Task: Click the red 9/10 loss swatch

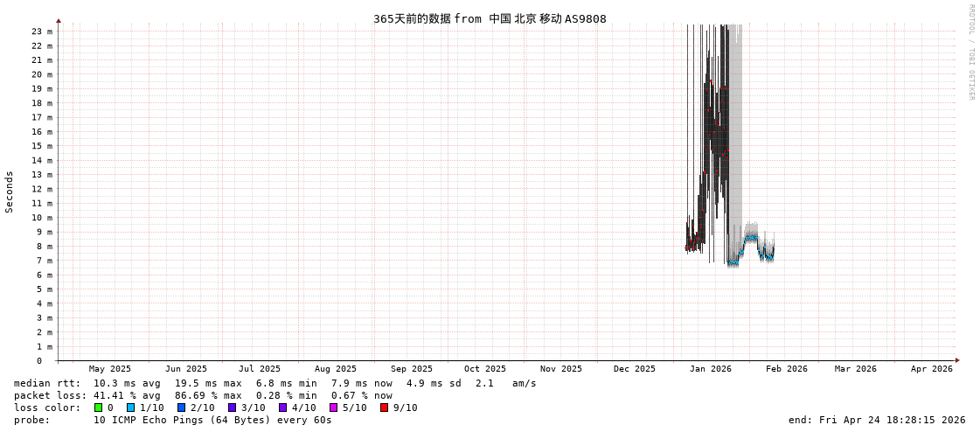Action: (384, 408)
